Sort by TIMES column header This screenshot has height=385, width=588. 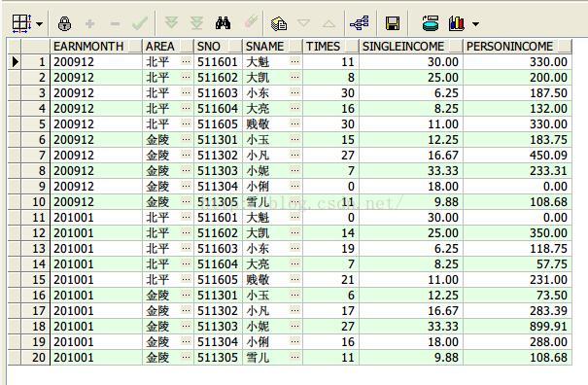[330, 47]
